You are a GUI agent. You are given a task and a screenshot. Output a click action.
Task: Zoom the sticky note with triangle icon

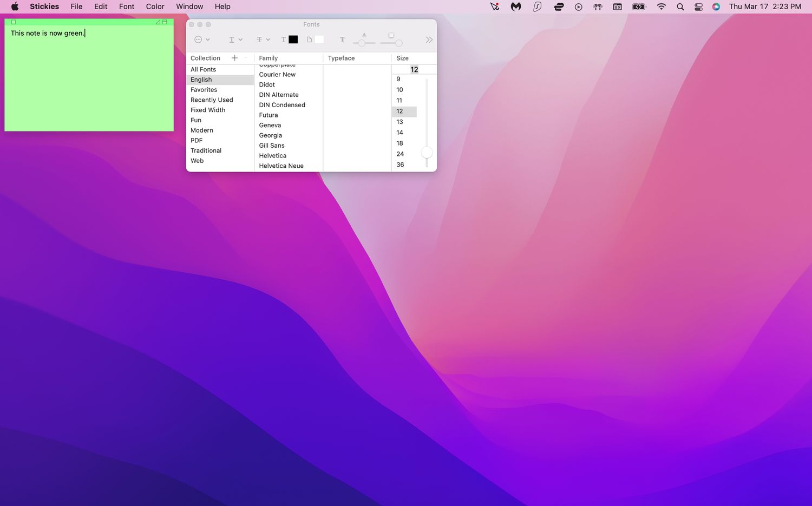tap(158, 22)
